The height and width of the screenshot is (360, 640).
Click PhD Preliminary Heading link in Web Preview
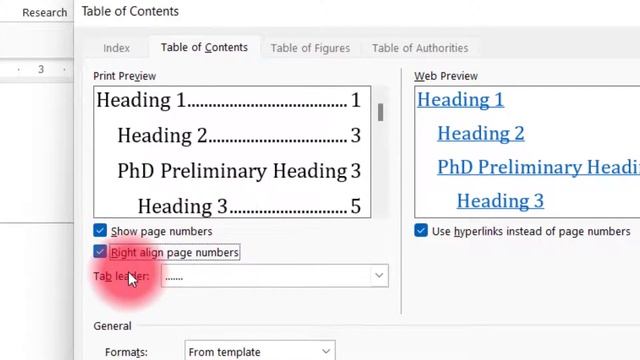tap(538, 167)
